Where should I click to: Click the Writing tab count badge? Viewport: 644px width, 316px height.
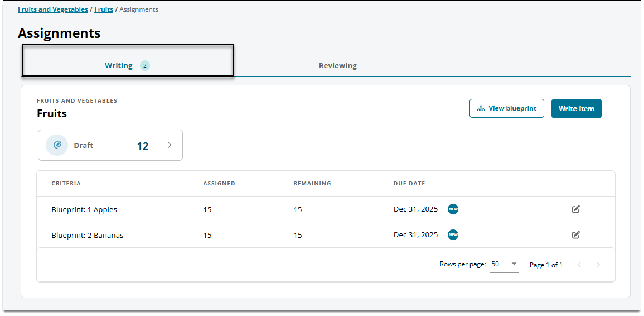tap(144, 65)
